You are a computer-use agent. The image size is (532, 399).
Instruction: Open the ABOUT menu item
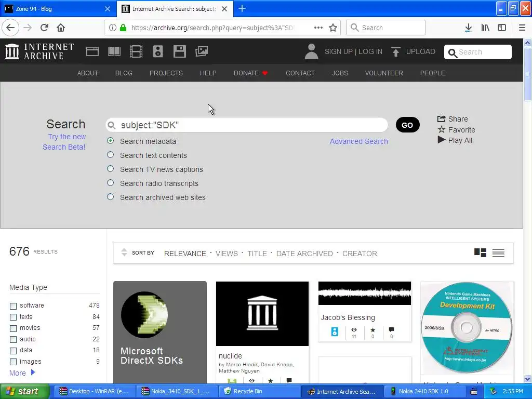pyautogui.click(x=87, y=73)
